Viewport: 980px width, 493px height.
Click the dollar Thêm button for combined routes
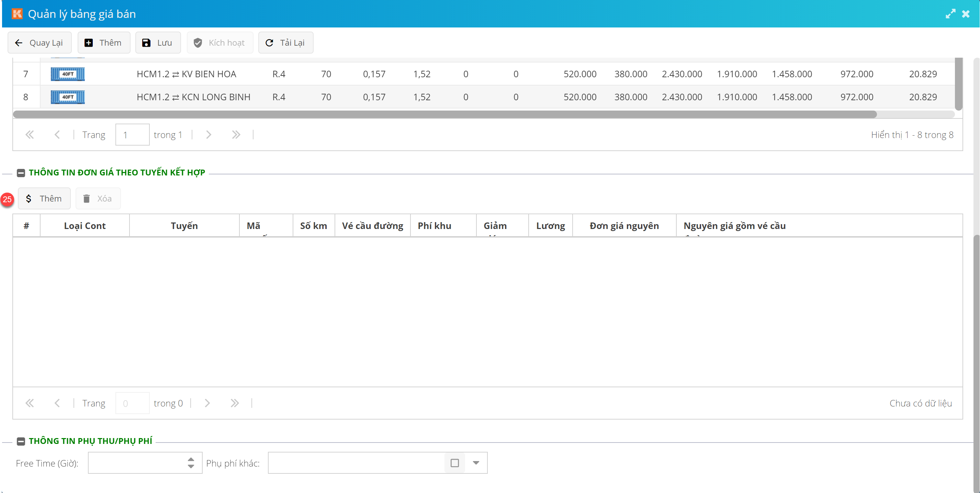pyautogui.click(x=44, y=198)
